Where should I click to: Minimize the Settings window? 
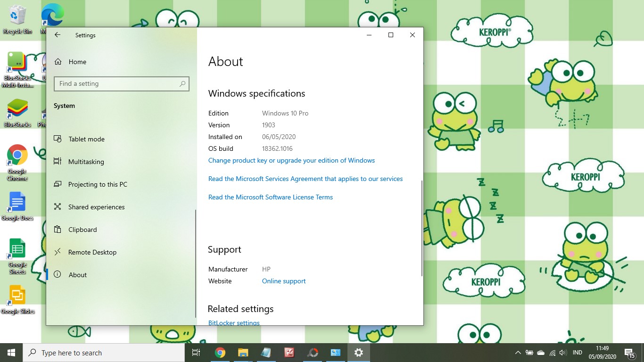[369, 35]
